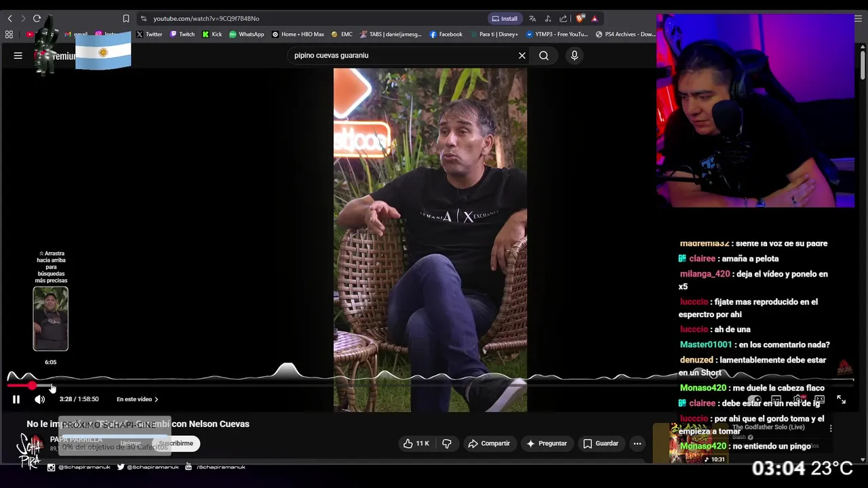Open the suggested video thumbnail lasting 10:31

pos(698,443)
